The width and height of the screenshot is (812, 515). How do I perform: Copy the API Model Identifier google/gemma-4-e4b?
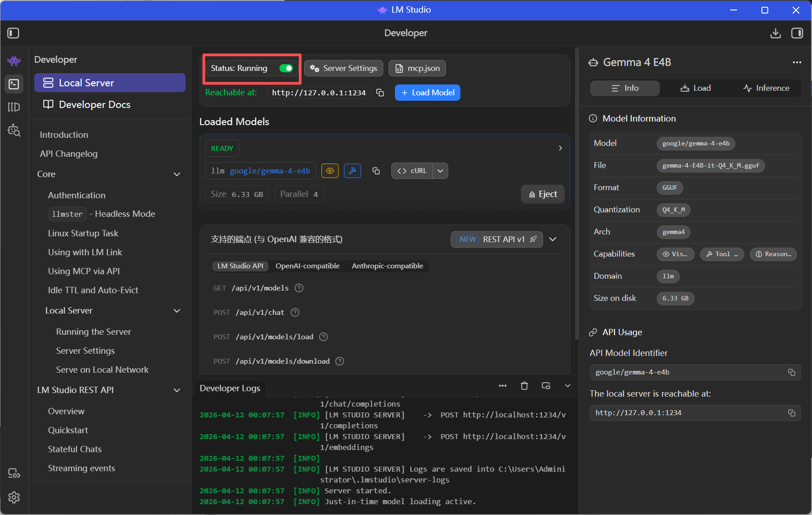click(x=792, y=372)
